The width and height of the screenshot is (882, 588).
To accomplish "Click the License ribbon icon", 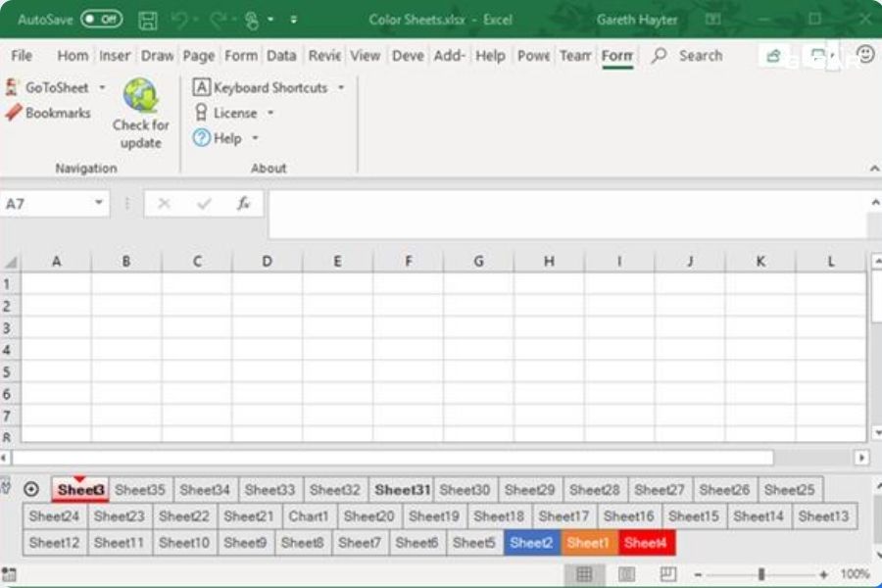I will pos(201,113).
